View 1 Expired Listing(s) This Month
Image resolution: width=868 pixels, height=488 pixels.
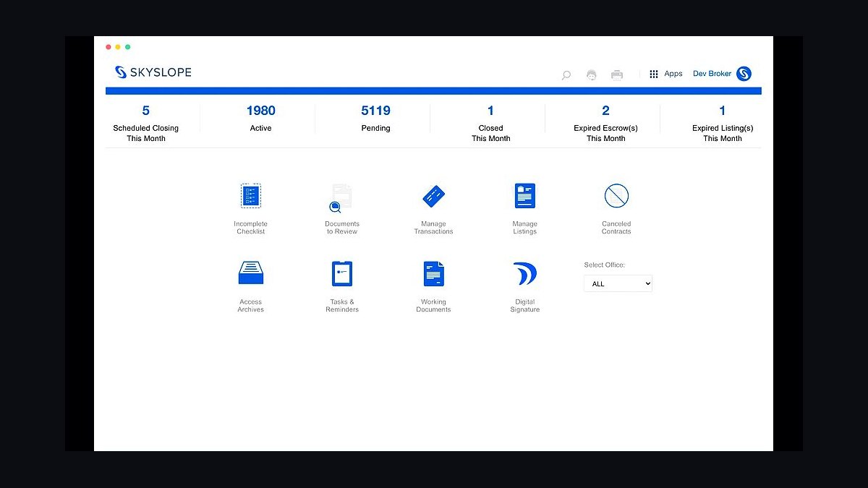(722, 122)
